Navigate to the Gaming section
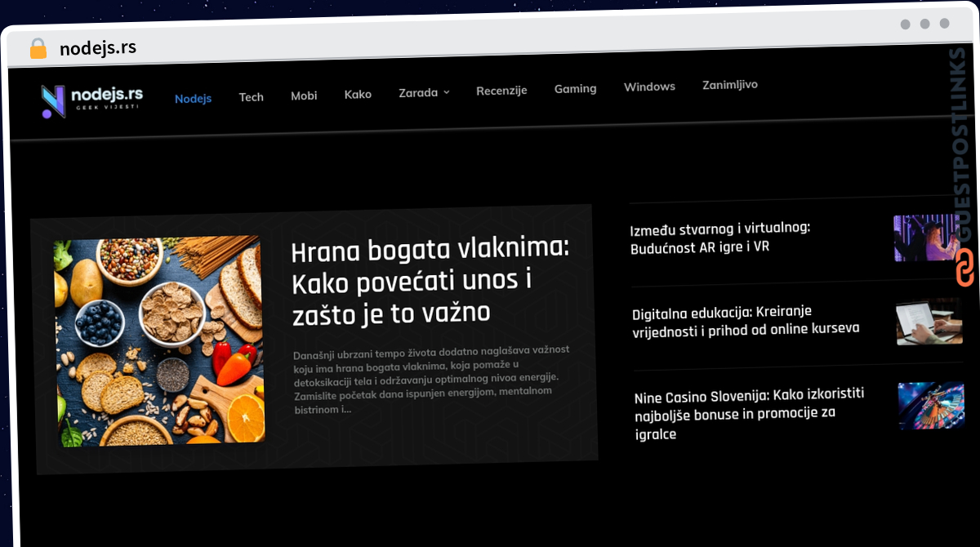The height and width of the screenshot is (547, 980). tap(575, 88)
